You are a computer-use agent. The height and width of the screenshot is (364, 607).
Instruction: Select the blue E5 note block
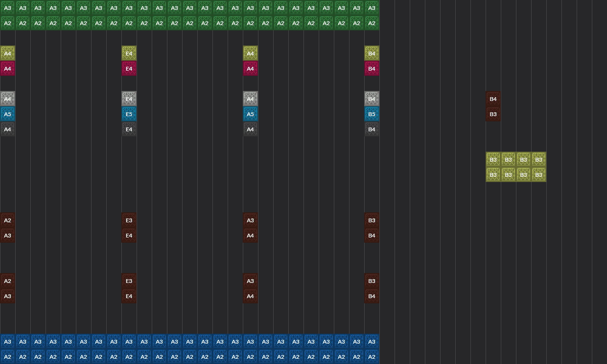tap(129, 114)
